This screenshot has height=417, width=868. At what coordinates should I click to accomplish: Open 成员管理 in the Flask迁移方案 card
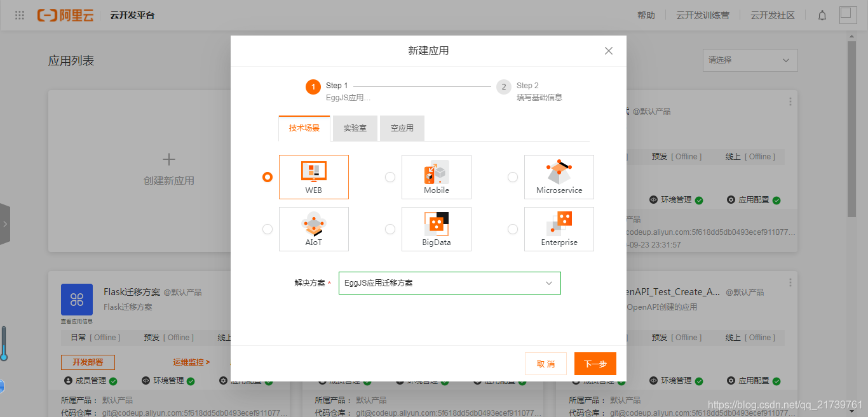[x=90, y=381]
